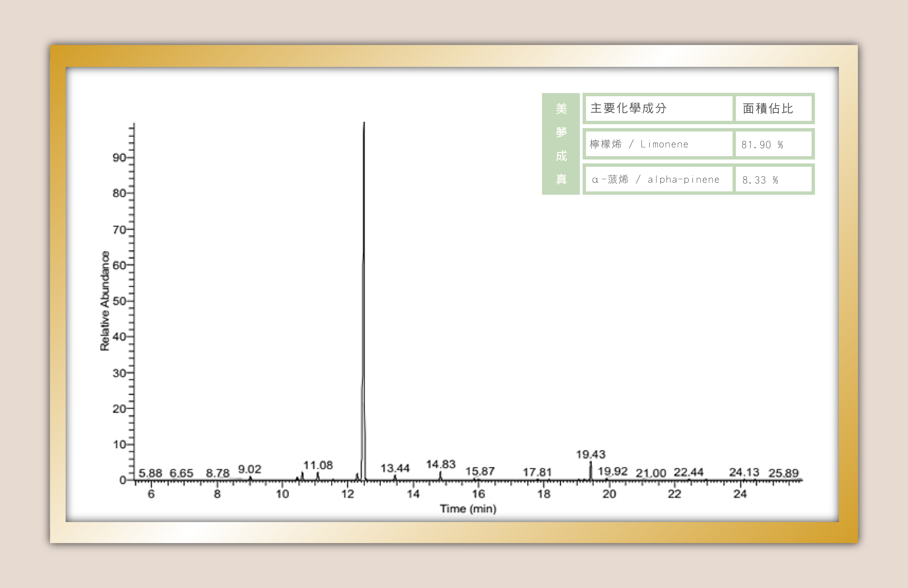Click the green 美夢成真 vertical banner
Viewport: 908px width, 588px height.
[561, 144]
